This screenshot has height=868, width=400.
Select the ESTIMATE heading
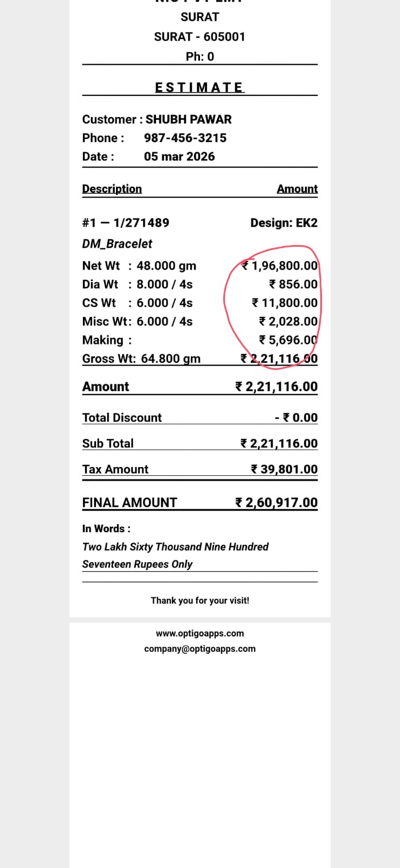coord(199,87)
